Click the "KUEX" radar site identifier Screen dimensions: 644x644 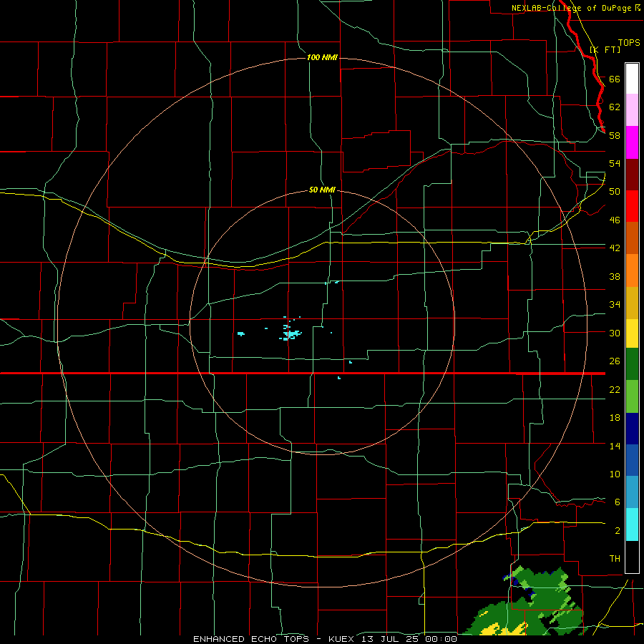pyautogui.click(x=343, y=639)
